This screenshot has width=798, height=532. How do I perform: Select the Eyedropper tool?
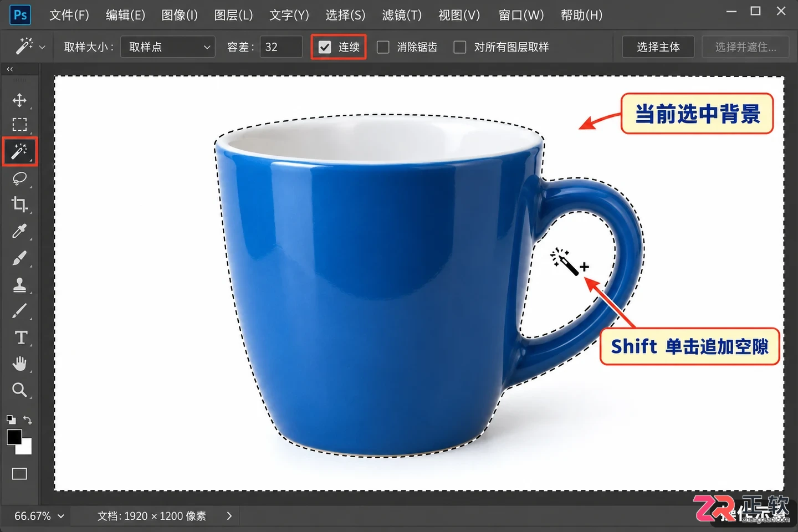click(x=19, y=231)
